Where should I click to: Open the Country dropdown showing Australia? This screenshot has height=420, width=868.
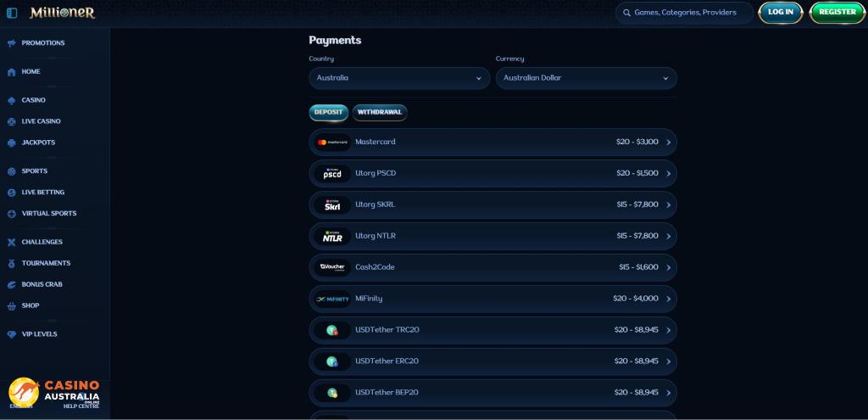(x=399, y=78)
